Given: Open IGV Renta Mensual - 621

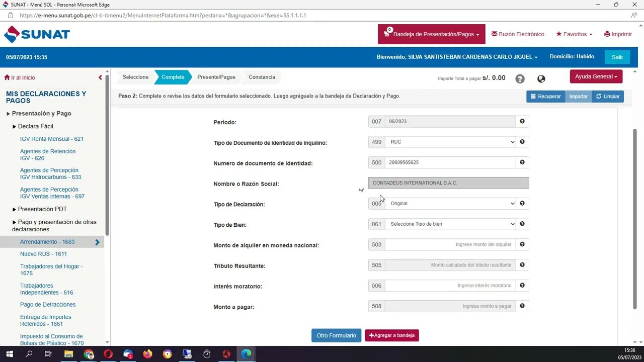Looking at the screenshot, I should 52,139.
